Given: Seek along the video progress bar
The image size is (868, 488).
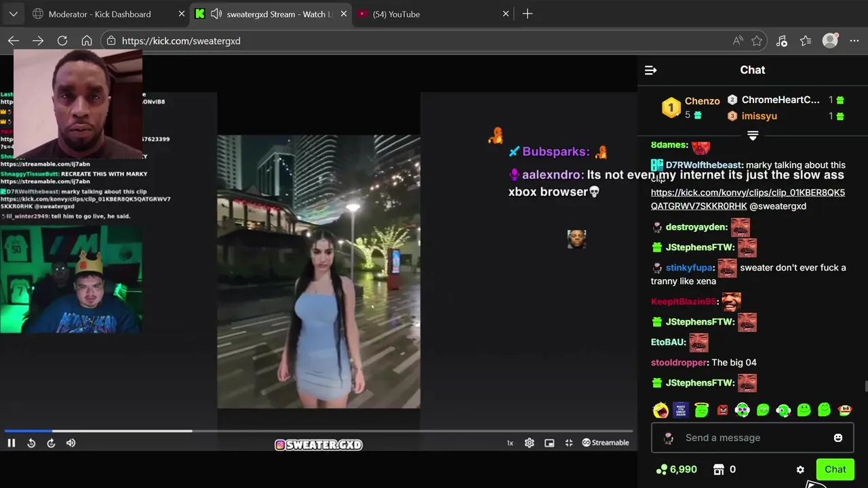Looking at the screenshot, I should 317,430.
